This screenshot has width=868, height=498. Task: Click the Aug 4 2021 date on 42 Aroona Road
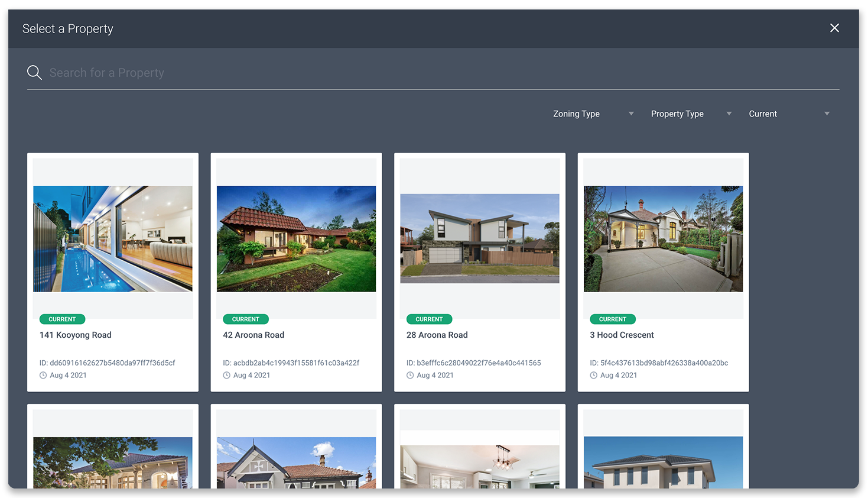[x=252, y=376]
